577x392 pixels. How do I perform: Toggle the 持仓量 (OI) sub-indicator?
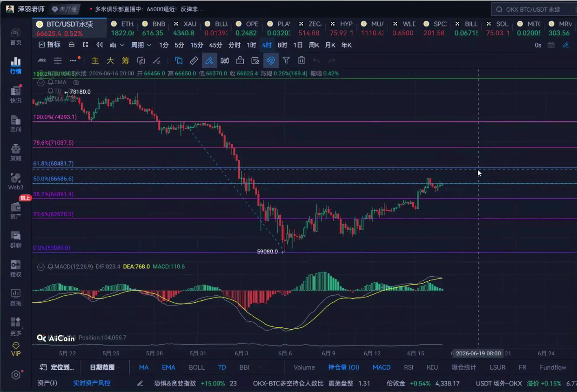(344, 367)
